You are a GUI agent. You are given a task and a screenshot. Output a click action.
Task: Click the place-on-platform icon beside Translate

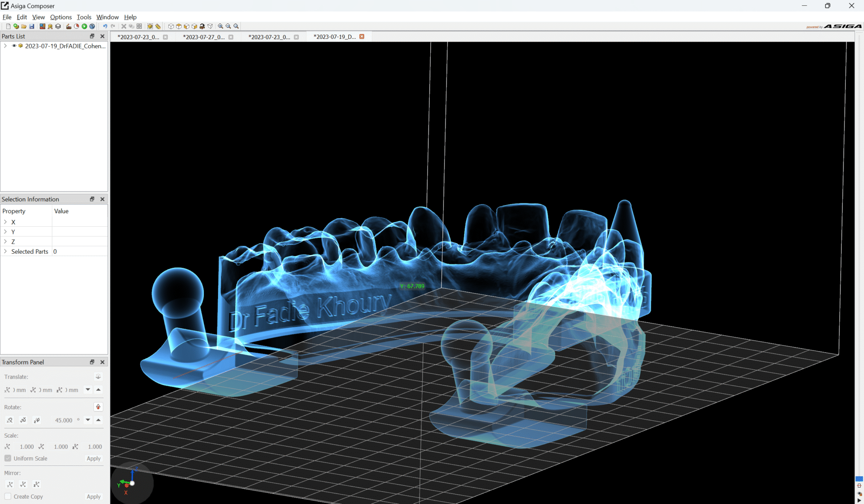[x=98, y=376]
